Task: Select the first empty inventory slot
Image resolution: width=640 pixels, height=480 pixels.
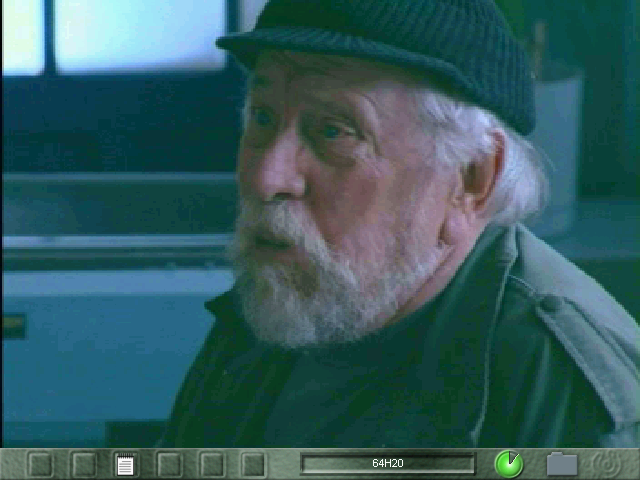Action: [x=41, y=465]
